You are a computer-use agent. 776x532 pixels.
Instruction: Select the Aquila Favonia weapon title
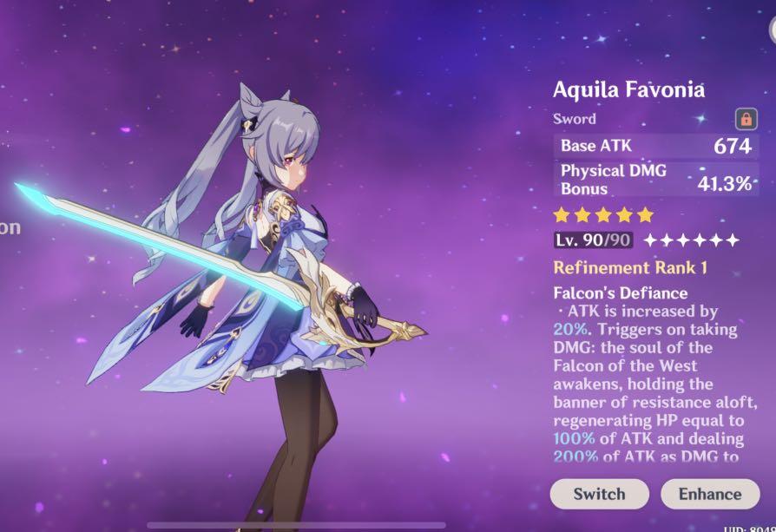click(x=628, y=89)
